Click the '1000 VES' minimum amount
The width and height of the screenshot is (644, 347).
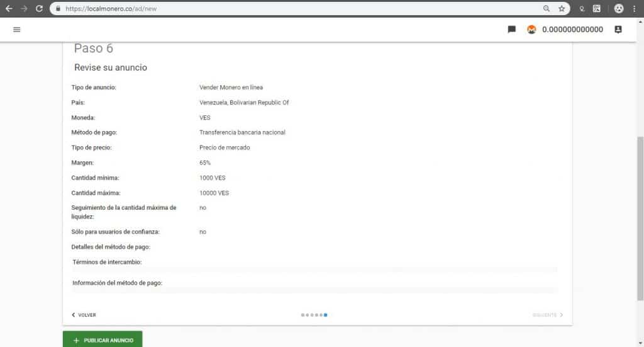(x=213, y=178)
